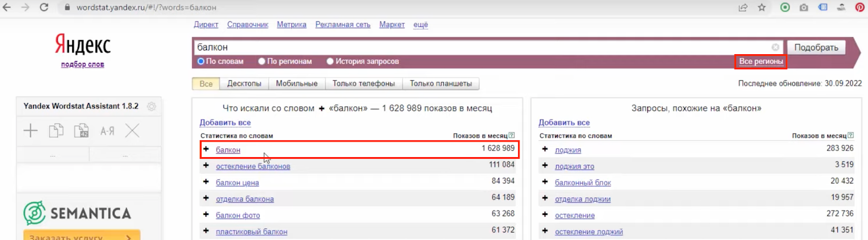Open Wordstat Assistant settings gear
The height and width of the screenshot is (240, 868).
[x=152, y=107]
